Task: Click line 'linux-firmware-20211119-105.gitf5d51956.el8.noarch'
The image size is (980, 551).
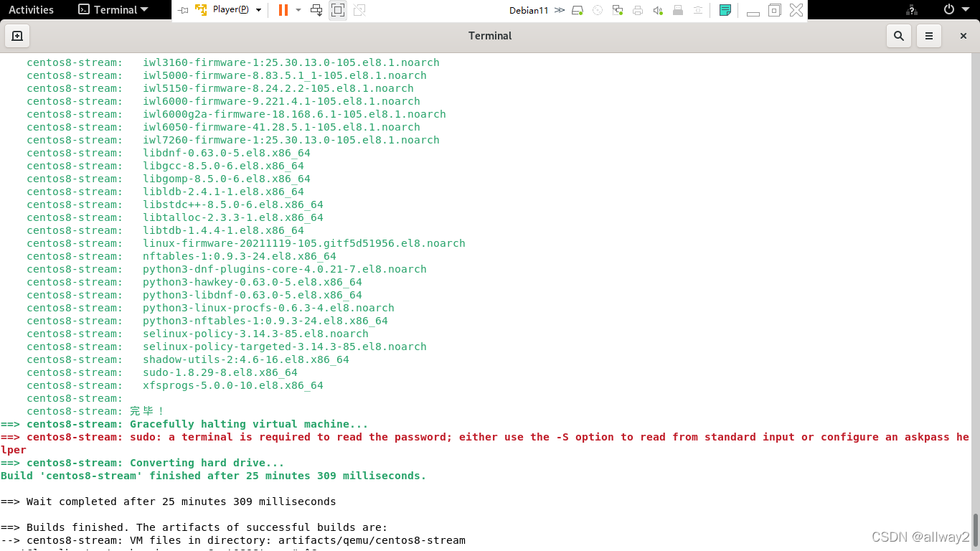Action: click(x=304, y=243)
